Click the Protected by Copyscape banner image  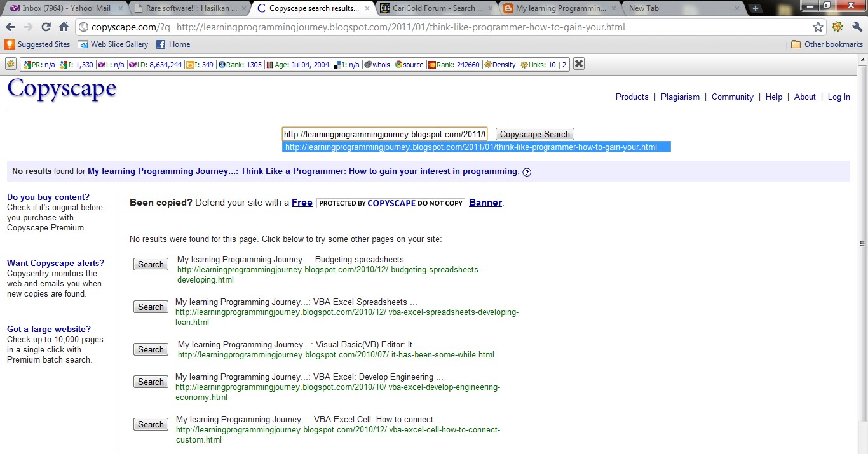[391, 203]
